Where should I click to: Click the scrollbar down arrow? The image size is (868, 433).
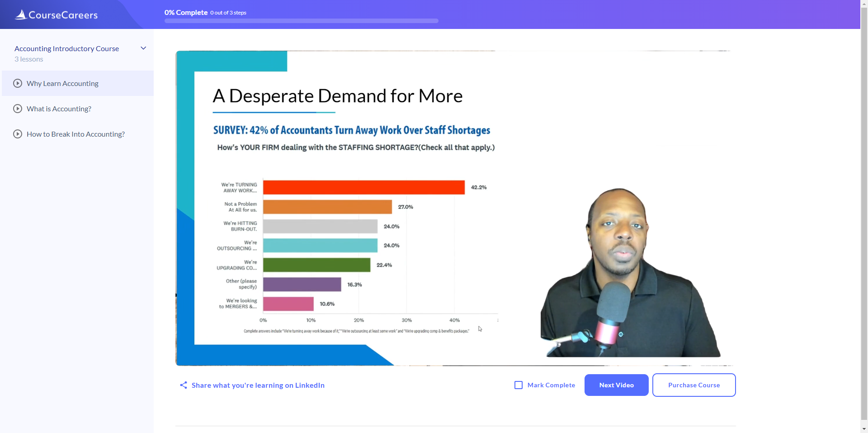click(x=864, y=429)
